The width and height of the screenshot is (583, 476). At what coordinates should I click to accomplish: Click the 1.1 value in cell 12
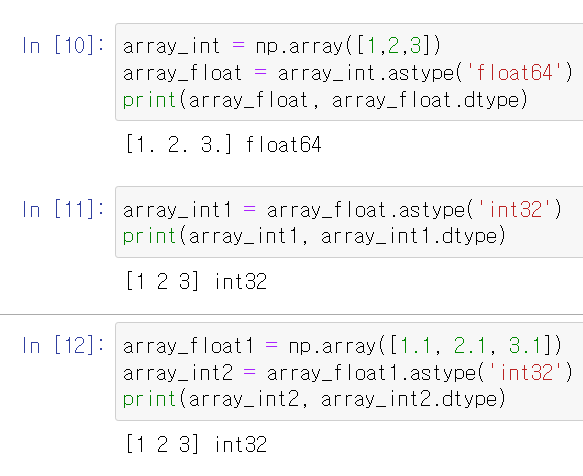pyautogui.click(x=415, y=345)
